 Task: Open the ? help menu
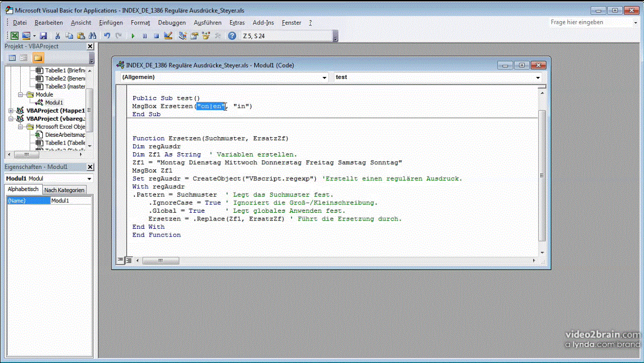click(x=310, y=23)
